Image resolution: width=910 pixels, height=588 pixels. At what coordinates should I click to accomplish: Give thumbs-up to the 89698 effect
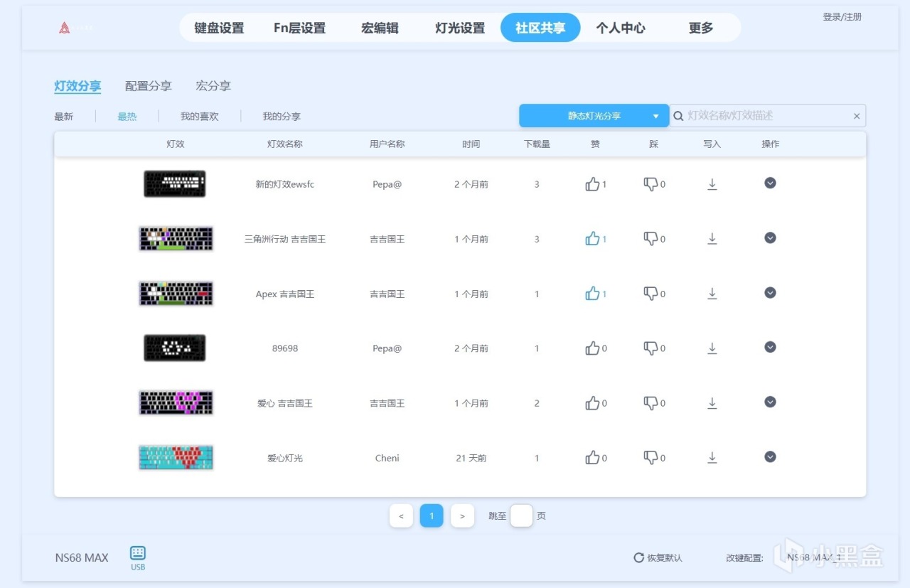click(592, 348)
